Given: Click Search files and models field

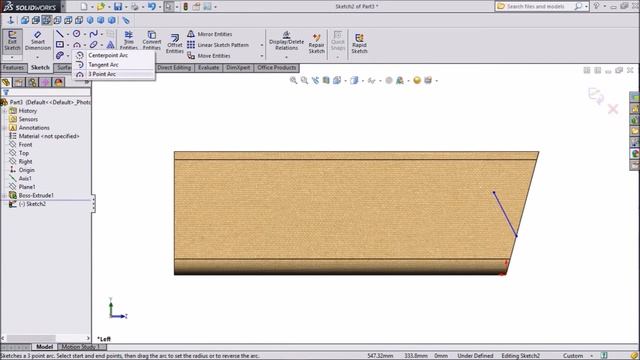Looking at the screenshot, I should 536,7.
